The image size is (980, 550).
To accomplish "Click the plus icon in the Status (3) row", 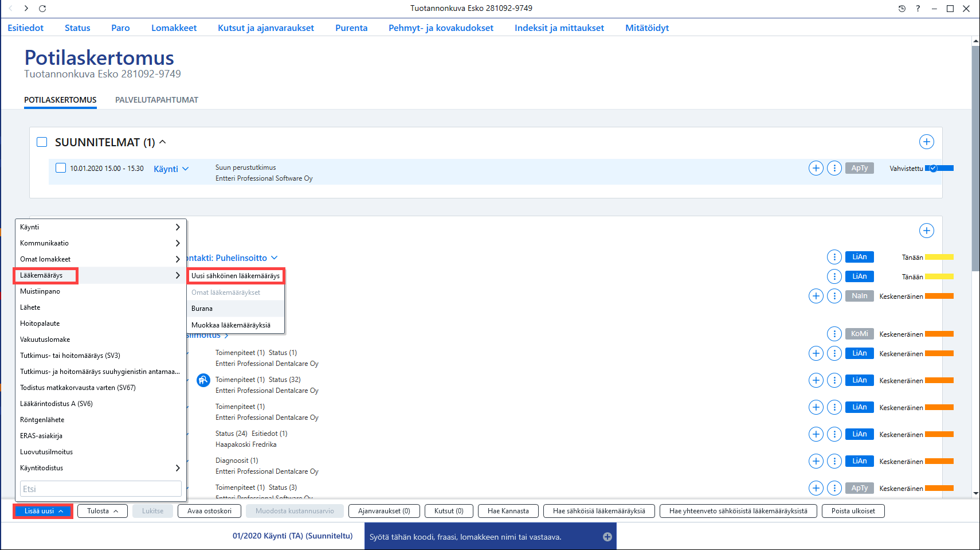I will coord(816,488).
